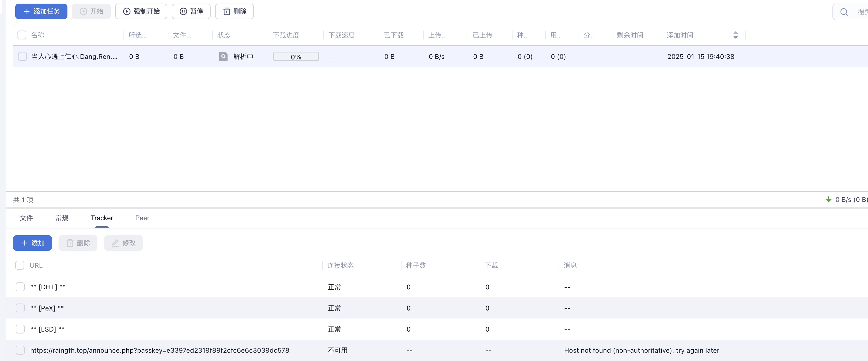Click 删除 in the Tracker panel

click(x=78, y=243)
